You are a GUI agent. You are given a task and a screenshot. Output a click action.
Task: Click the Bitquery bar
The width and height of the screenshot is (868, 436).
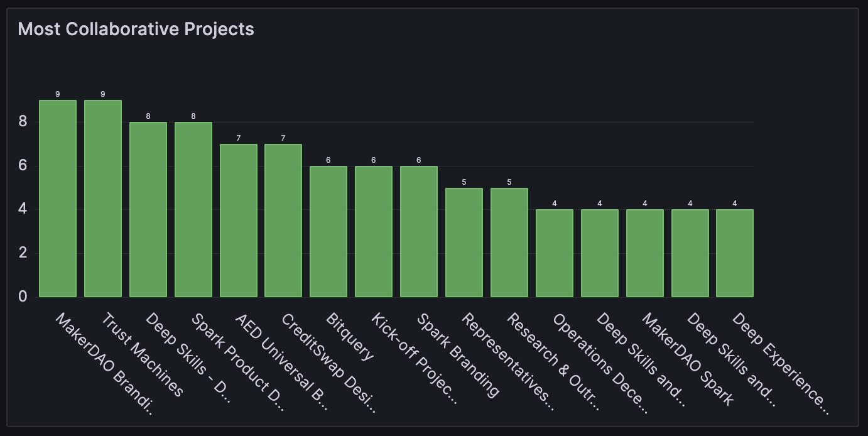[x=328, y=231]
